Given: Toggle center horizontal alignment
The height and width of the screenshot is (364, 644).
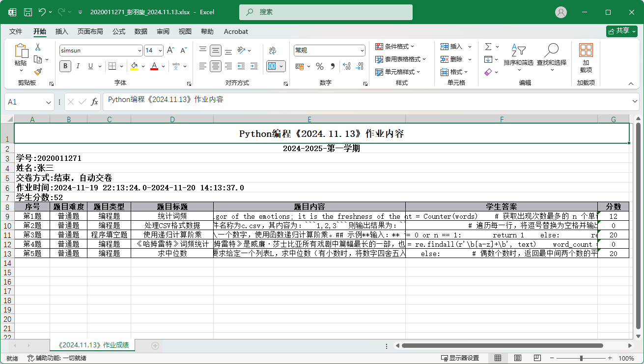Looking at the screenshot, I should point(216,66).
